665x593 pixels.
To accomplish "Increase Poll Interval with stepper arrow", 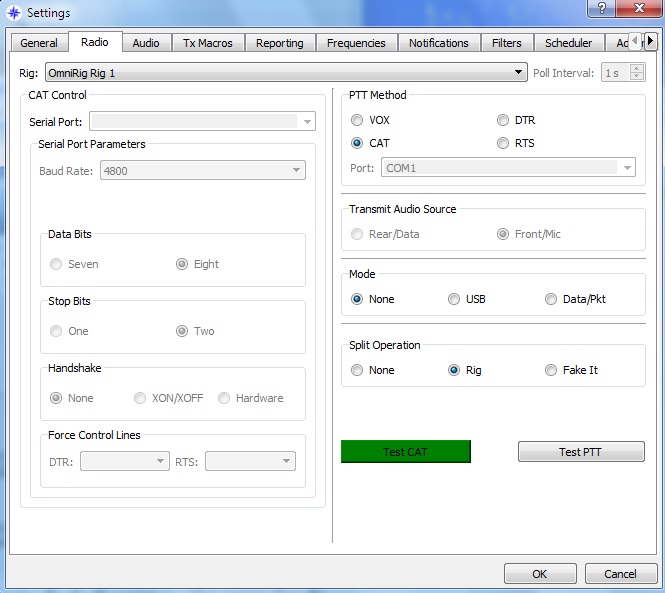I will tap(636, 69).
